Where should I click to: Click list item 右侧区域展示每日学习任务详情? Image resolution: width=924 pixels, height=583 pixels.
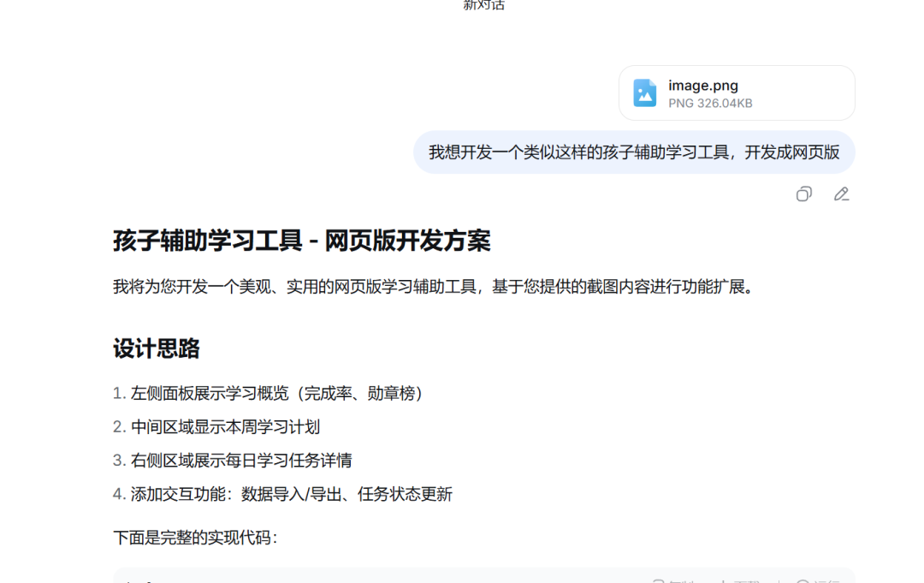240,461
